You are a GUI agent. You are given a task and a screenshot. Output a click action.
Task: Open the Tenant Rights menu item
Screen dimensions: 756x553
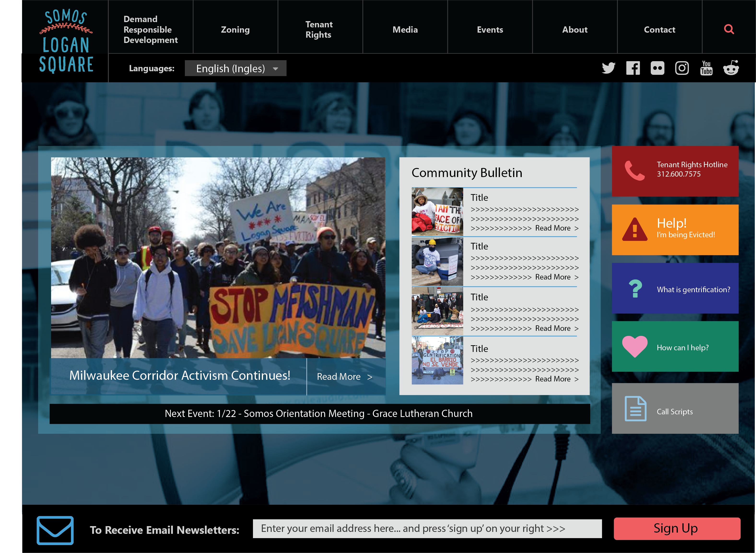click(319, 30)
